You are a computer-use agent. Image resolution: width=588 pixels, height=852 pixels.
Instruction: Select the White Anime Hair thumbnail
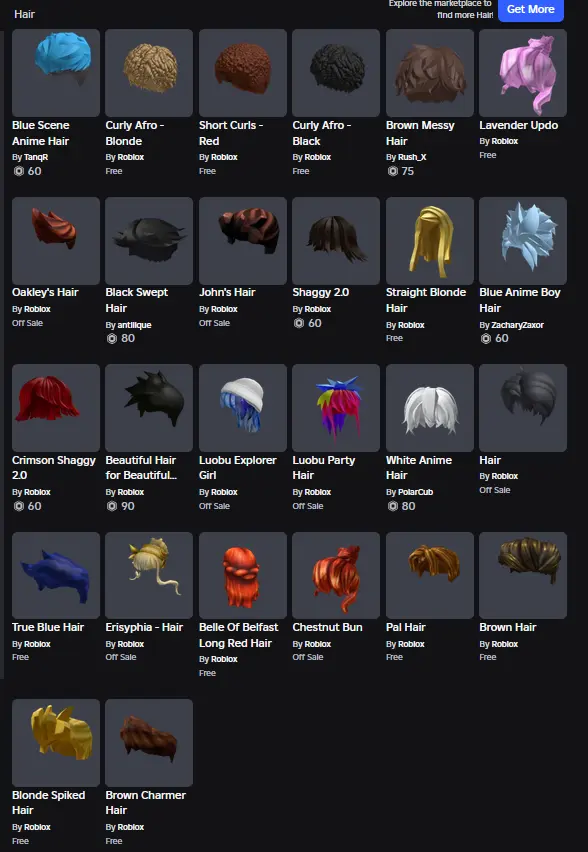point(430,408)
